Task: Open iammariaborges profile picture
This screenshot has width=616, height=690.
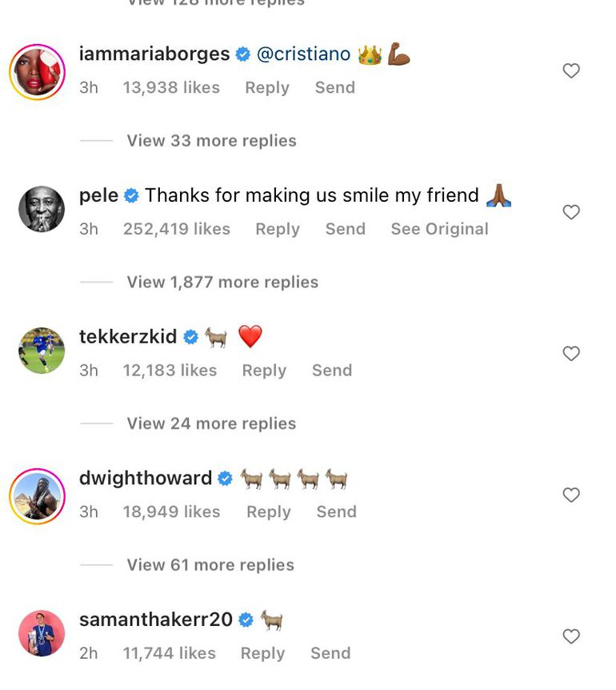Action: (x=37, y=72)
